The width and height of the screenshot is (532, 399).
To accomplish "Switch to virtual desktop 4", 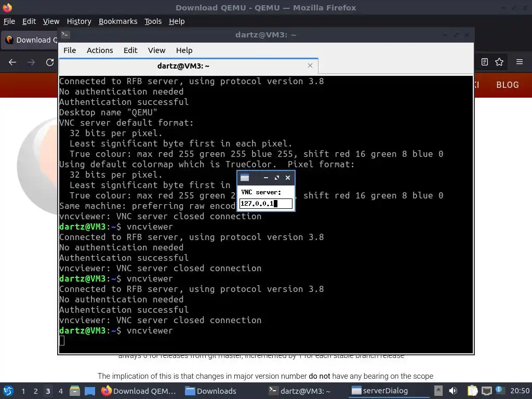I will pos(60,391).
